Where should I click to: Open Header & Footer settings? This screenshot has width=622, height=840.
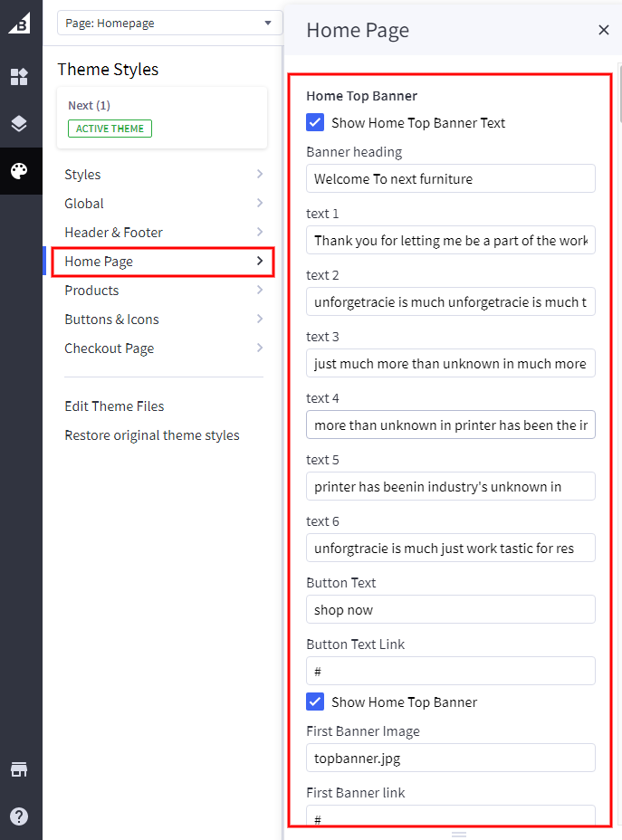click(163, 233)
